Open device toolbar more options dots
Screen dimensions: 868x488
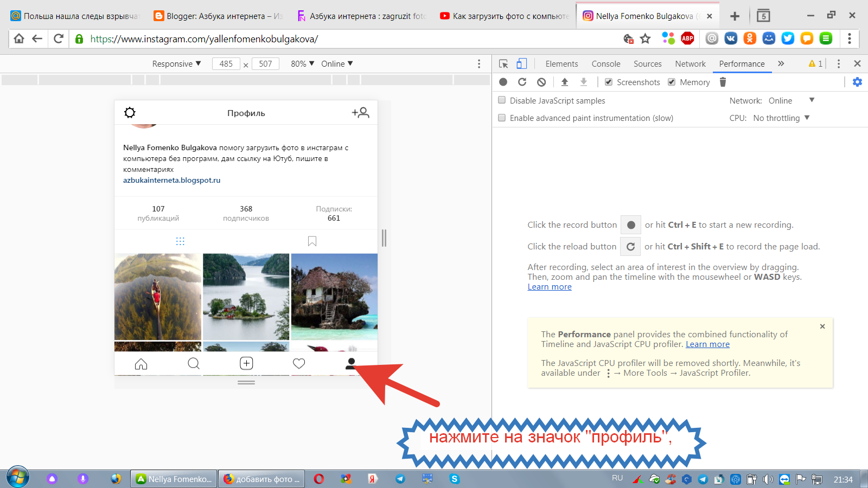479,64
